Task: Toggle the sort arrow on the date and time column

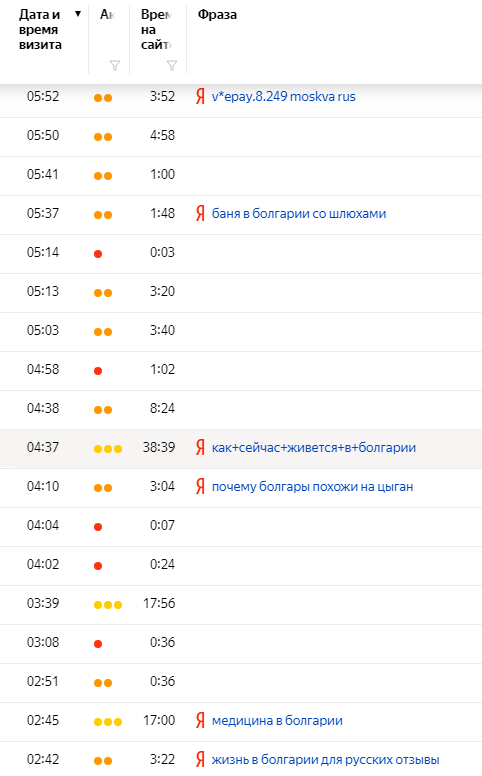Action: pos(78,14)
